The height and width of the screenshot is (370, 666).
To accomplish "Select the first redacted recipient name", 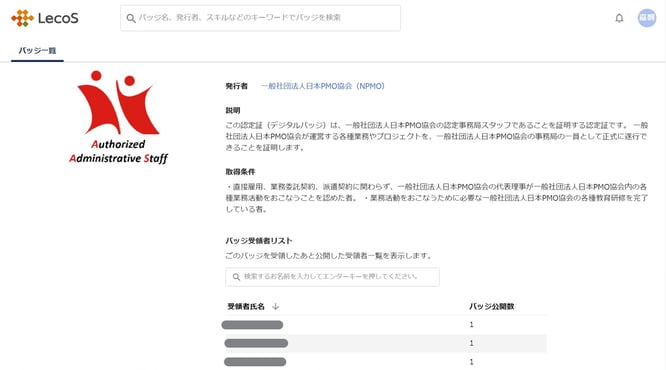I will tap(252, 325).
